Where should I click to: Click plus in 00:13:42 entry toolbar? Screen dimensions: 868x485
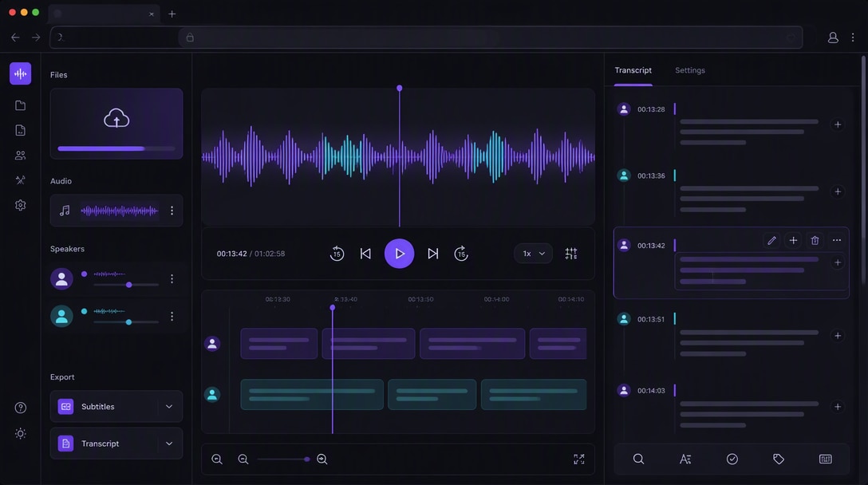[793, 240]
